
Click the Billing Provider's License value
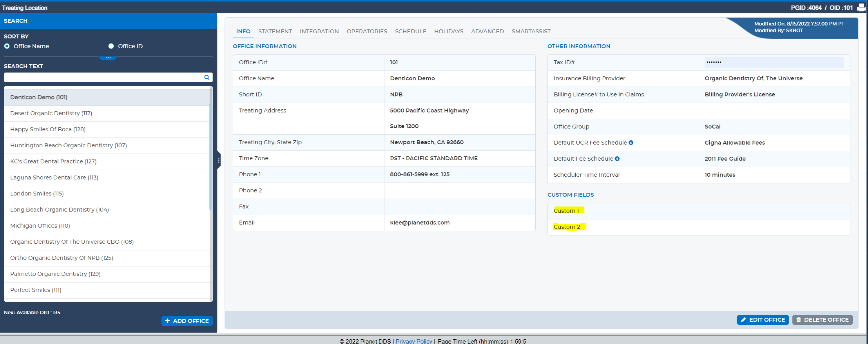(740, 94)
